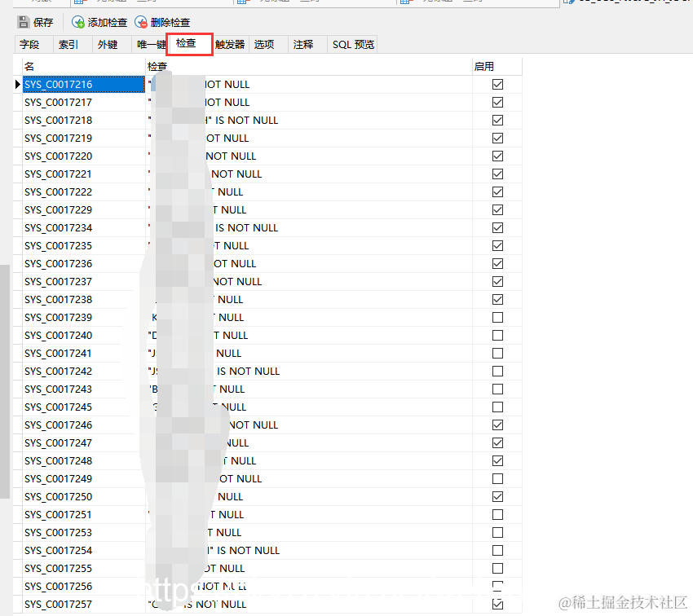The image size is (693, 616).
Task: Click the 检查 column header
Action: click(x=308, y=67)
